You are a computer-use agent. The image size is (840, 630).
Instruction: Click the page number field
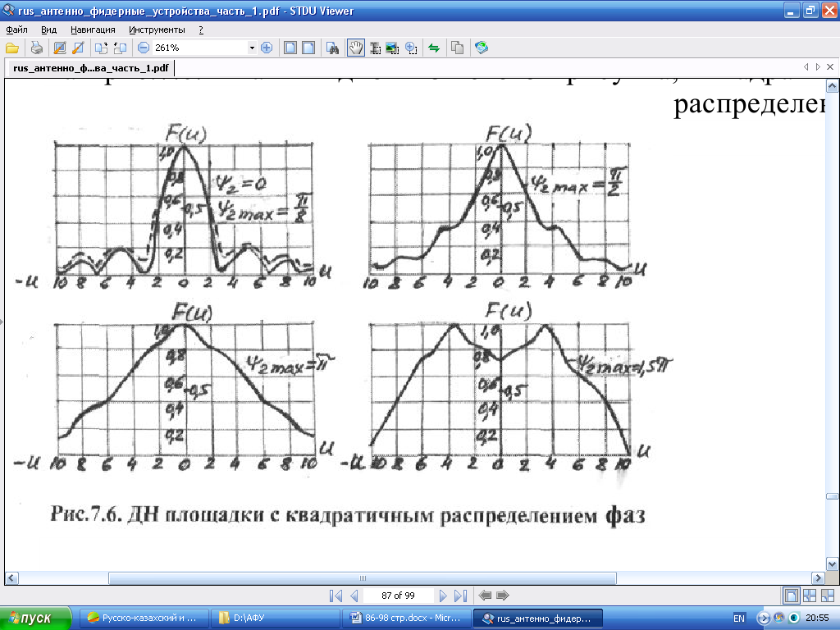398,596
